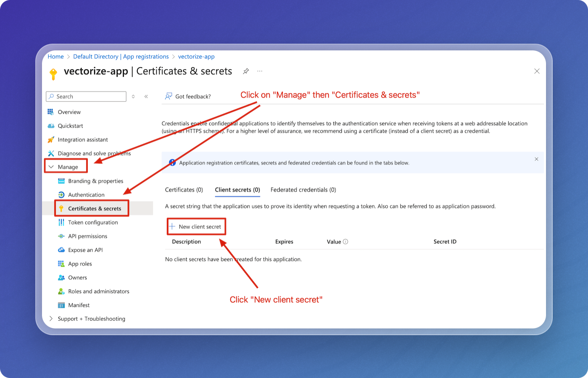The height and width of the screenshot is (378, 588).
Task: Toggle expand/collapse all menu groups arrows
Action: 133,97
